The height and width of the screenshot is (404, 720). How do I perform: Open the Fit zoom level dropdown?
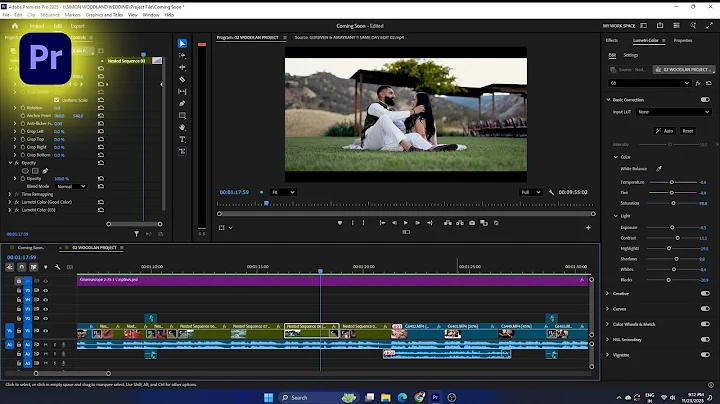coord(283,192)
